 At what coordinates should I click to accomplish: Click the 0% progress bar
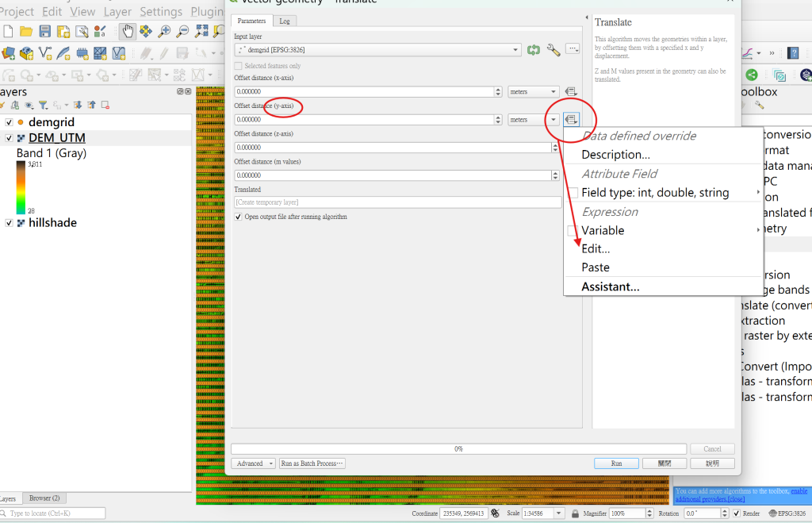[x=459, y=449]
